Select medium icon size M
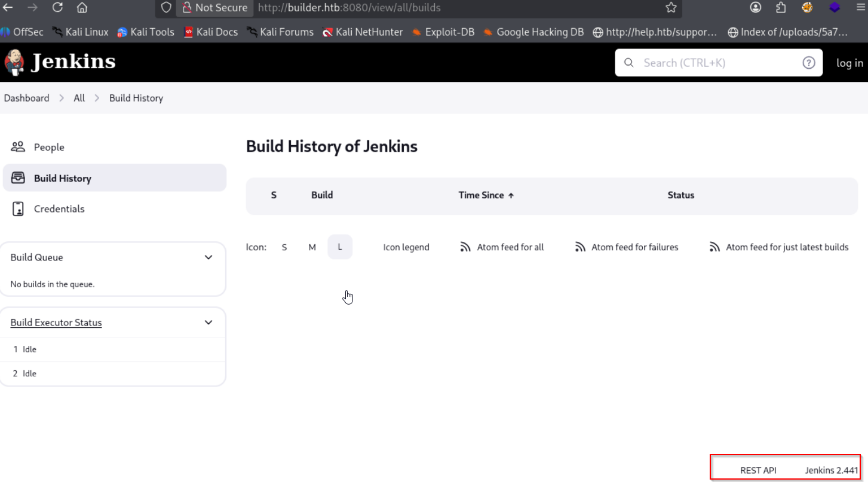 (312, 247)
